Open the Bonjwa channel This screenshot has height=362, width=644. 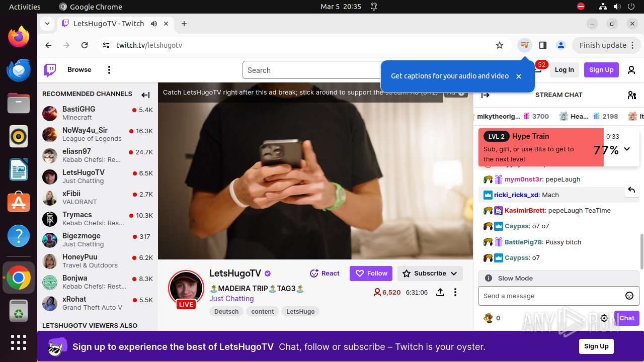point(98,282)
